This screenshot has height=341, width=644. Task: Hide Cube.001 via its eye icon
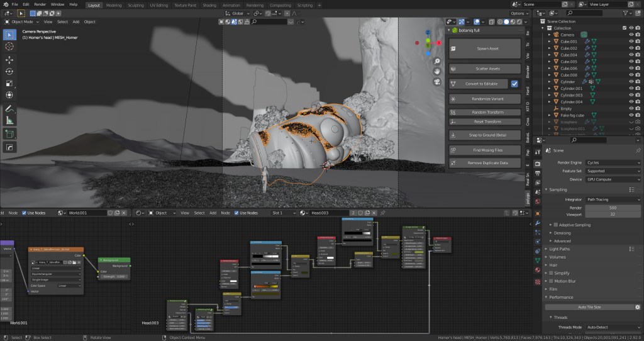(631, 41)
